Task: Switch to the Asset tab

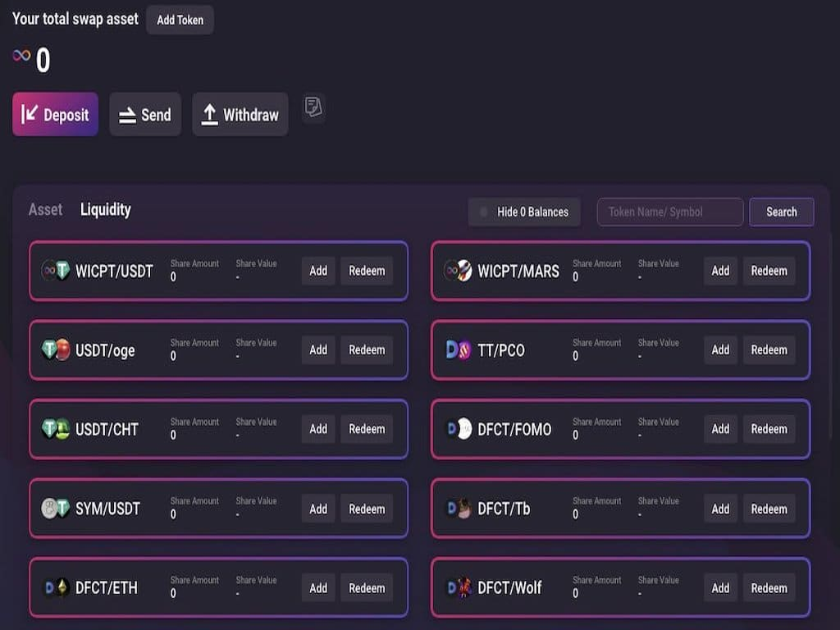Action: [45, 210]
